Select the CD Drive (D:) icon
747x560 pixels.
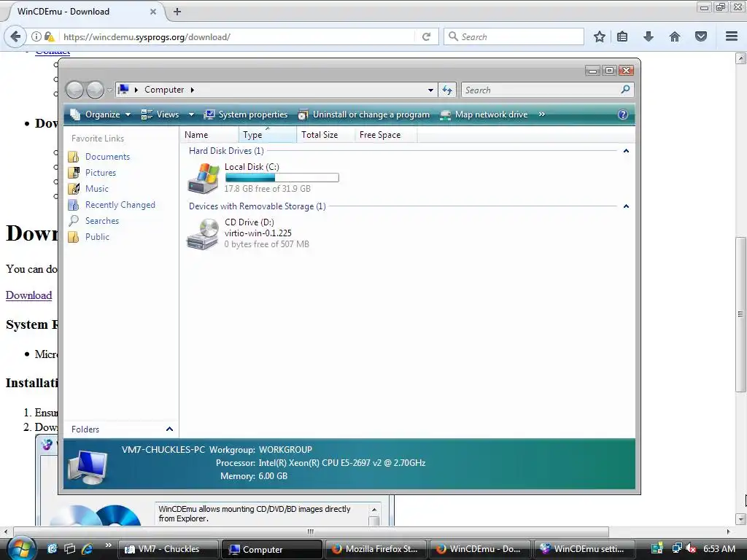[203, 233]
